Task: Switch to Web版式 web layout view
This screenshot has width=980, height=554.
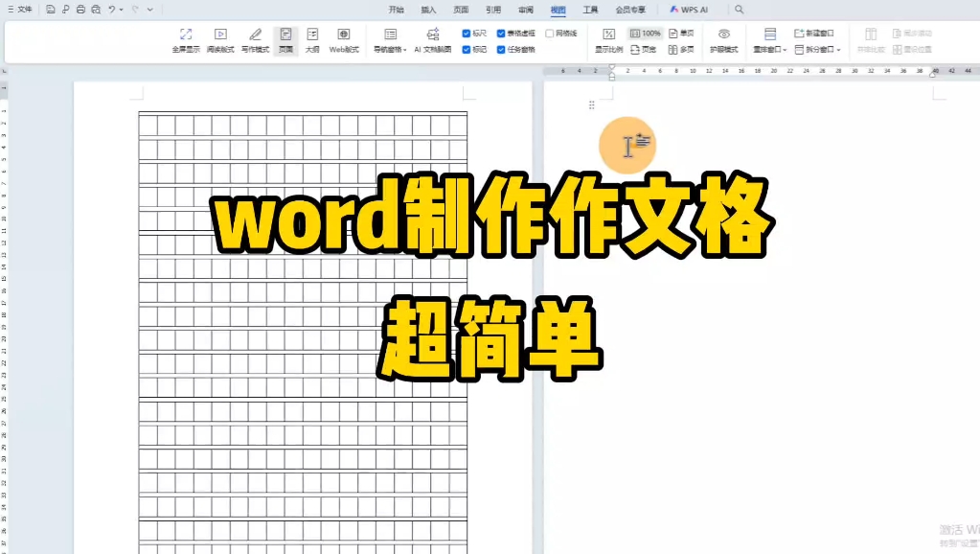Action: pos(344,38)
